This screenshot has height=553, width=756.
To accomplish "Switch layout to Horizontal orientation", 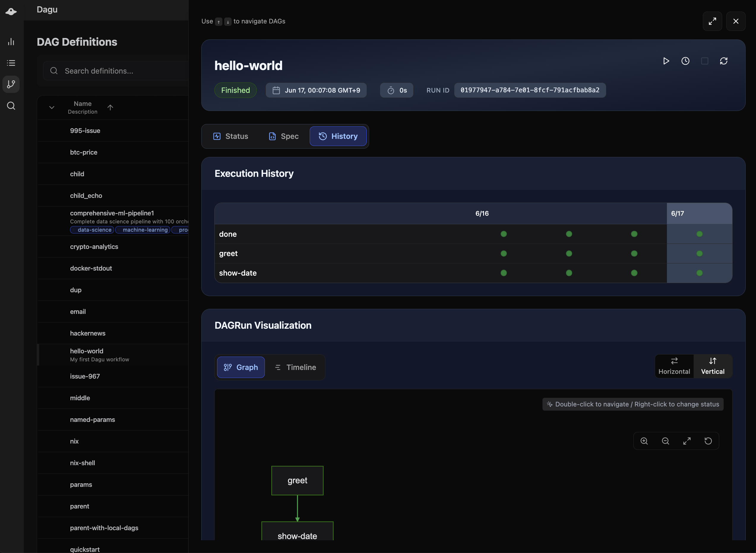I will click(x=674, y=366).
